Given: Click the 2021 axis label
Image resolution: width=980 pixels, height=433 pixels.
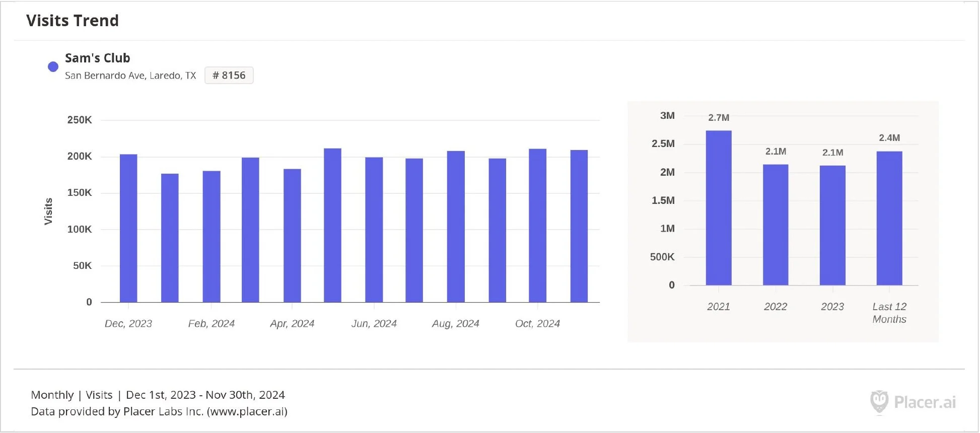Looking at the screenshot, I should (x=719, y=307).
